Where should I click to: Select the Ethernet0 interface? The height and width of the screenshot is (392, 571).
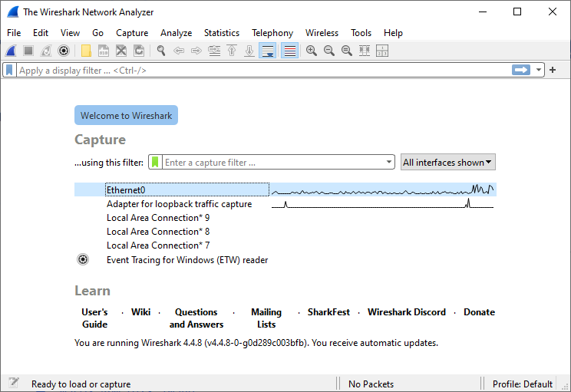[x=285, y=189]
